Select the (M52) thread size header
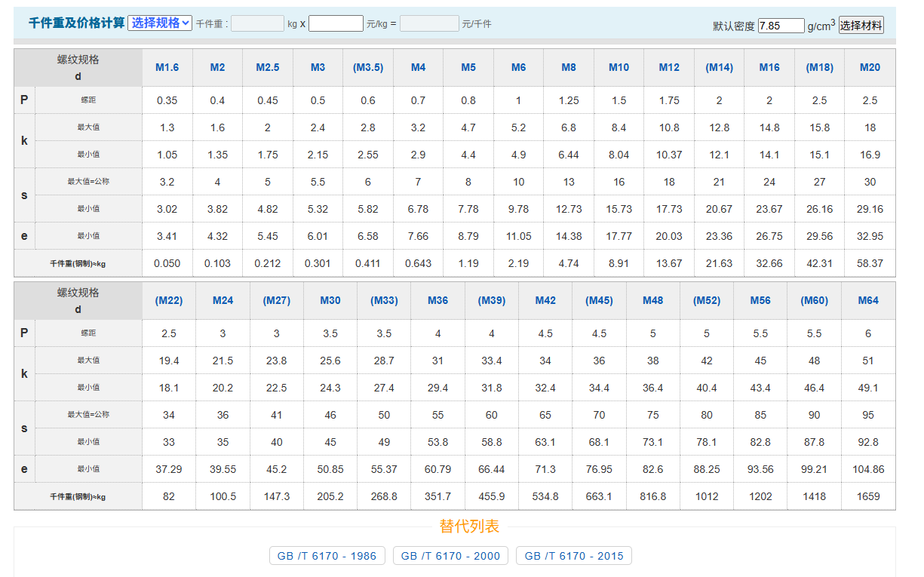Viewport: 924px width, 577px height. [707, 300]
